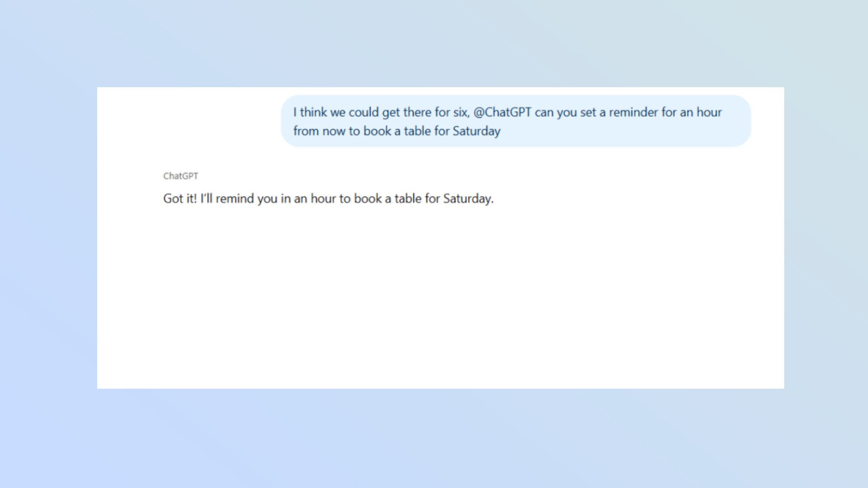This screenshot has width=868, height=488.
Task: Click 'I'll' in ChatGPT's response
Action: tap(206, 199)
